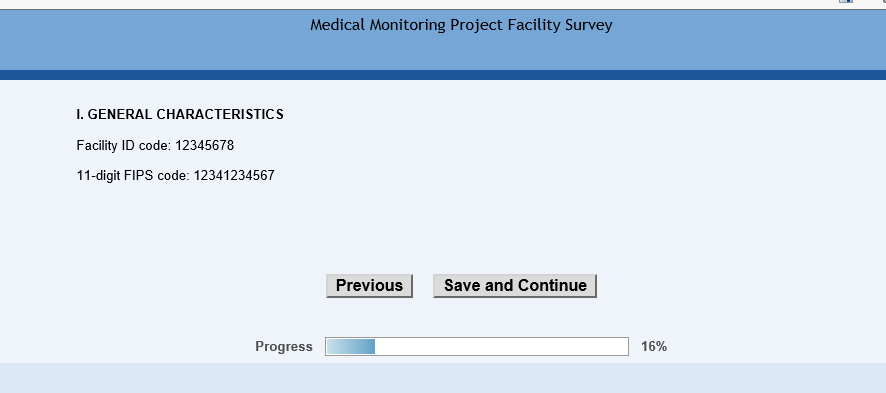Viewport: 886px width, 393px height.
Task: Click the pale blue footer band
Action: click(443, 378)
